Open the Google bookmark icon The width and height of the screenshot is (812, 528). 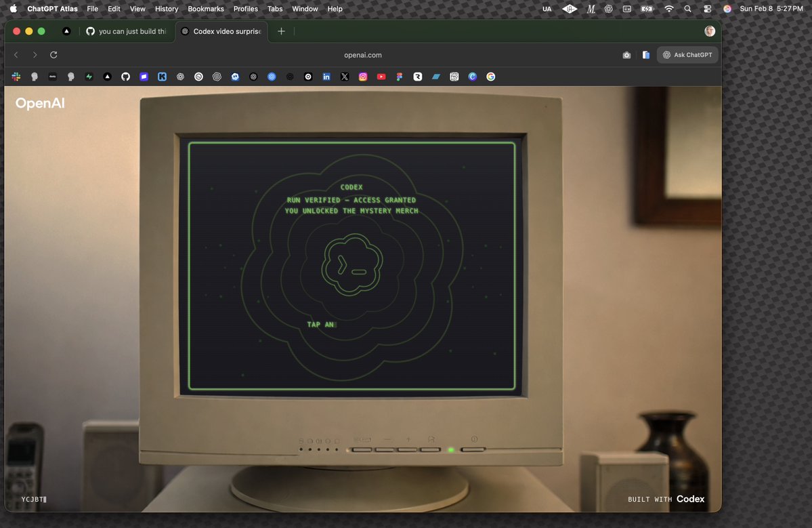point(490,77)
